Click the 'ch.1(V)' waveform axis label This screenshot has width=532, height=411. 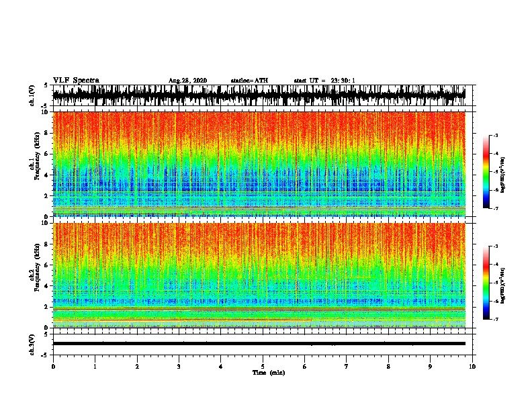point(32,95)
